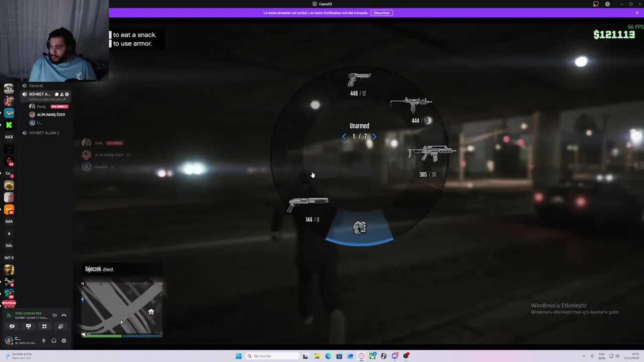This screenshot has height=362, width=644.
Task: Select the micro SMG in the weapon wheel
Action: pyautogui.click(x=411, y=105)
